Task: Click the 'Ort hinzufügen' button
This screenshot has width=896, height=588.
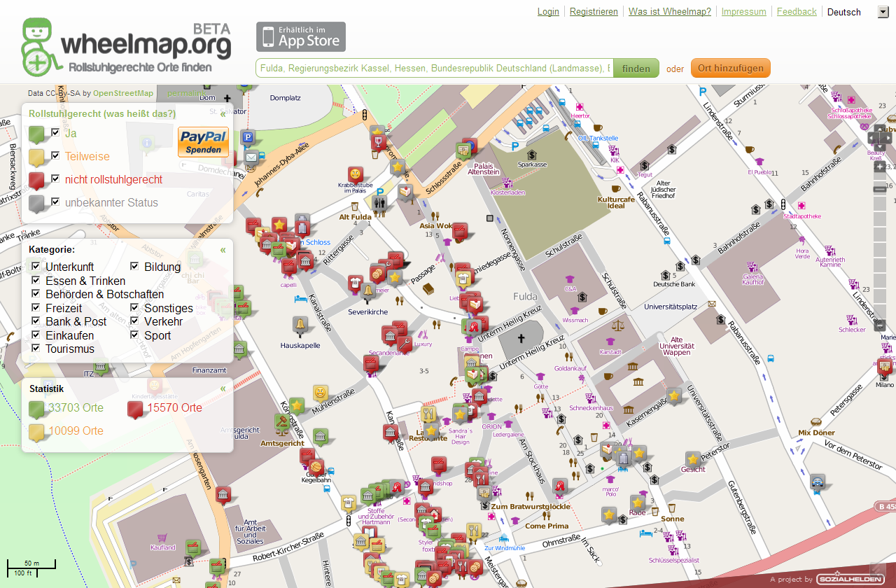Action: pyautogui.click(x=731, y=68)
